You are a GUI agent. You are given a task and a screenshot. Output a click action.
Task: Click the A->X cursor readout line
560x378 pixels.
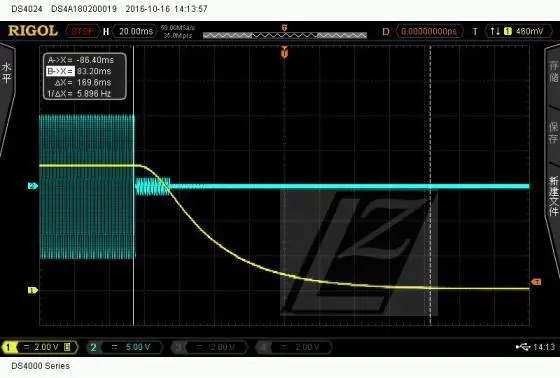[x=81, y=60]
